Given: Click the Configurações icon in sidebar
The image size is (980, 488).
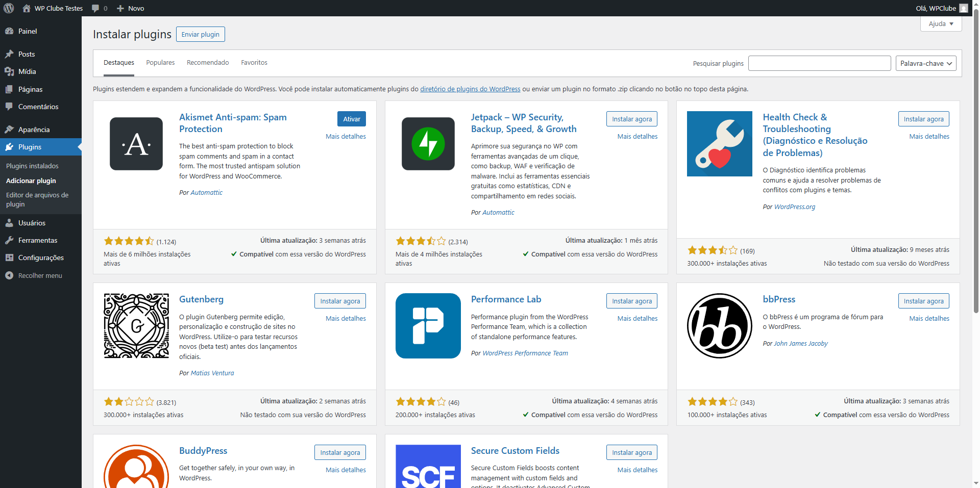Looking at the screenshot, I should coord(9,258).
